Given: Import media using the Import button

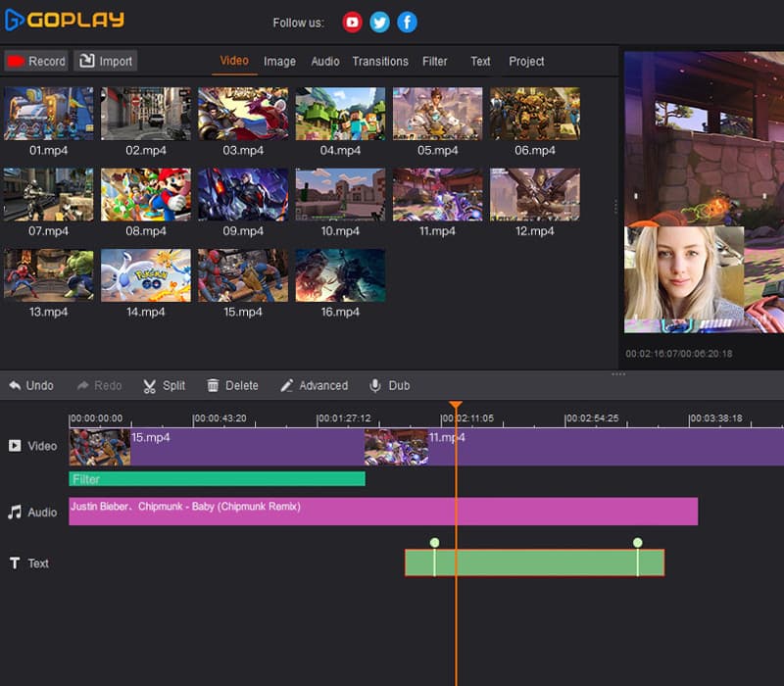Looking at the screenshot, I should click(105, 60).
